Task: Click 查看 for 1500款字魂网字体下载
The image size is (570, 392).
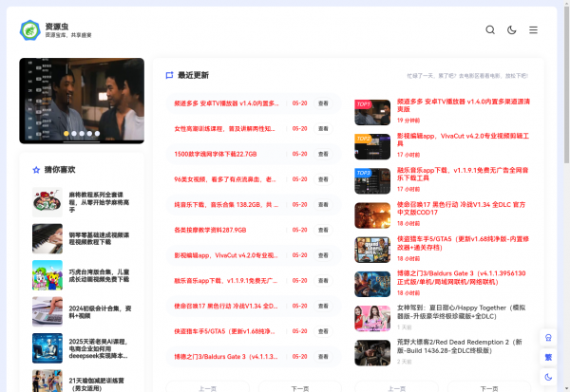Action: (323, 154)
